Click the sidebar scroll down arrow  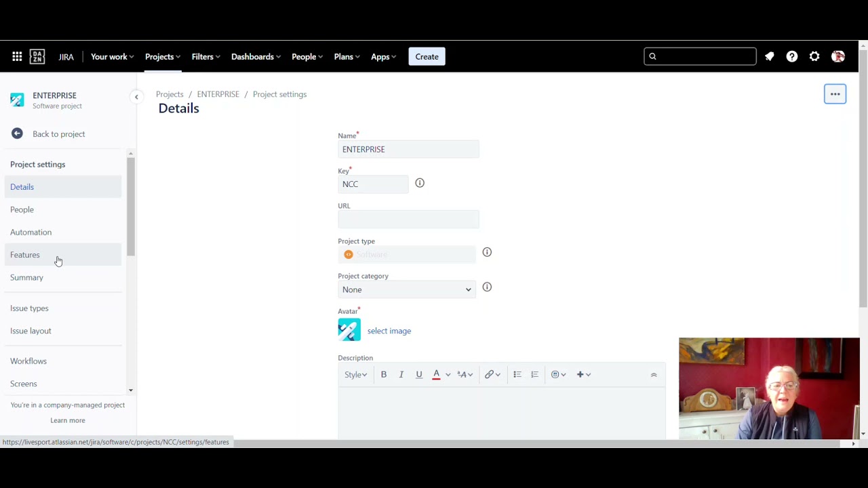pos(130,390)
